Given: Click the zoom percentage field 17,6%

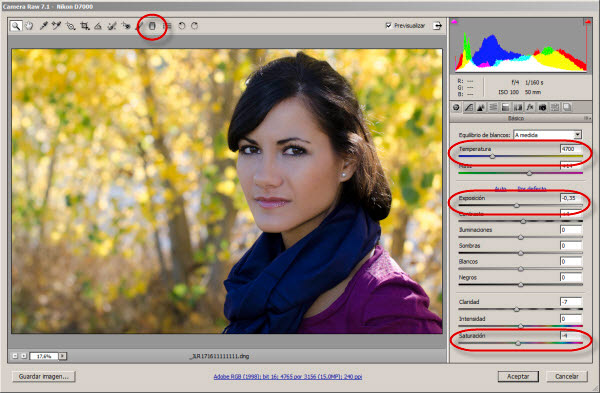Looking at the screenshot, I should 44,356.
